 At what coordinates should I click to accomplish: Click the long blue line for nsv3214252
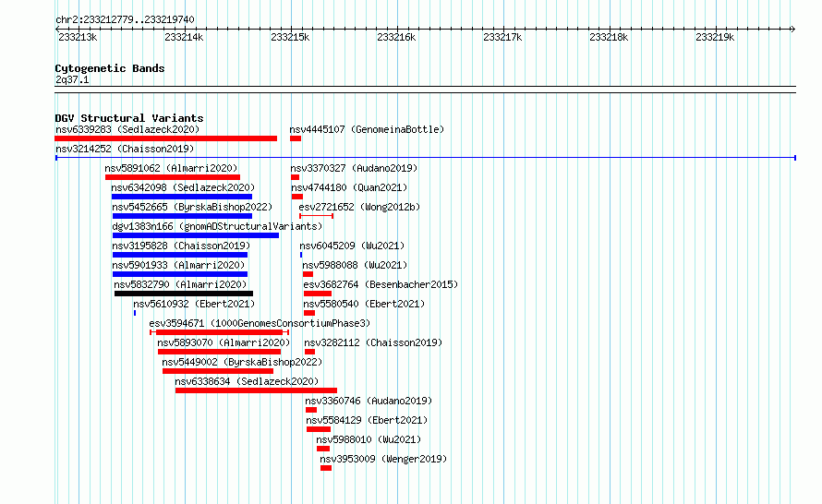coord(426,158)
